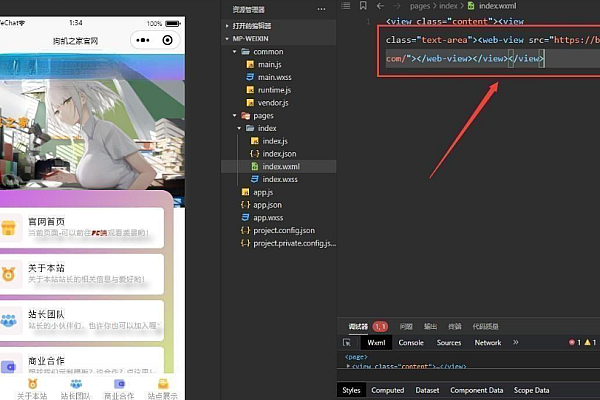
Task: Select the 代码质量 panel tab
Action: tap(485, 326)
